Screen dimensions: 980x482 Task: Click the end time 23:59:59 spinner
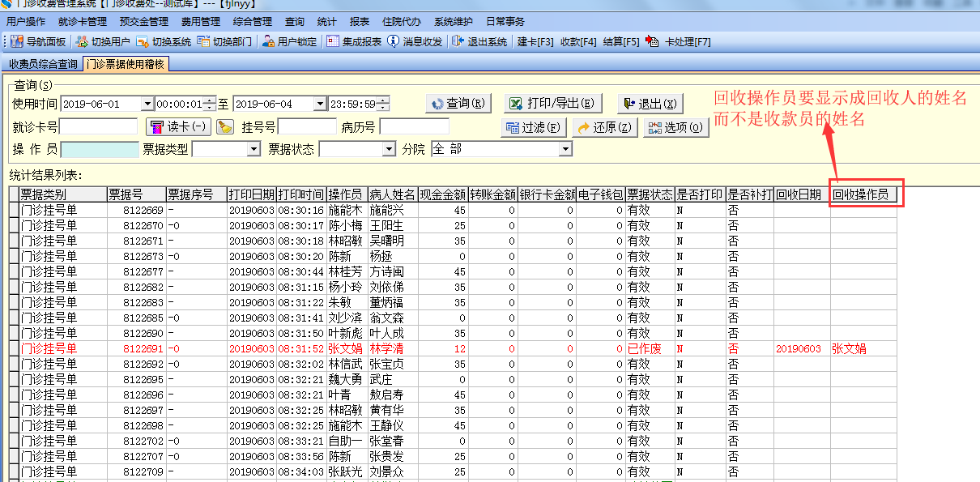coord(383,105)
